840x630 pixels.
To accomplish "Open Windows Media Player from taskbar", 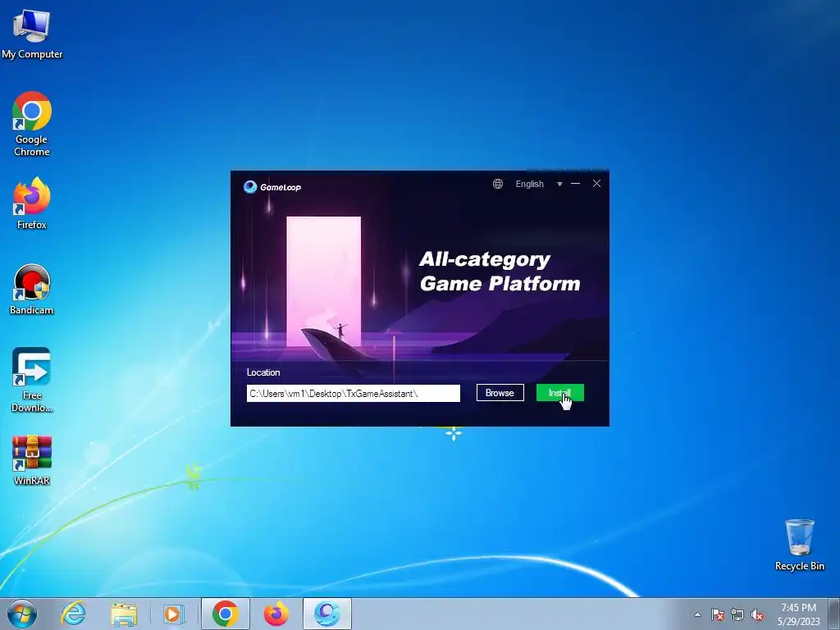I will tap(172, 614).
